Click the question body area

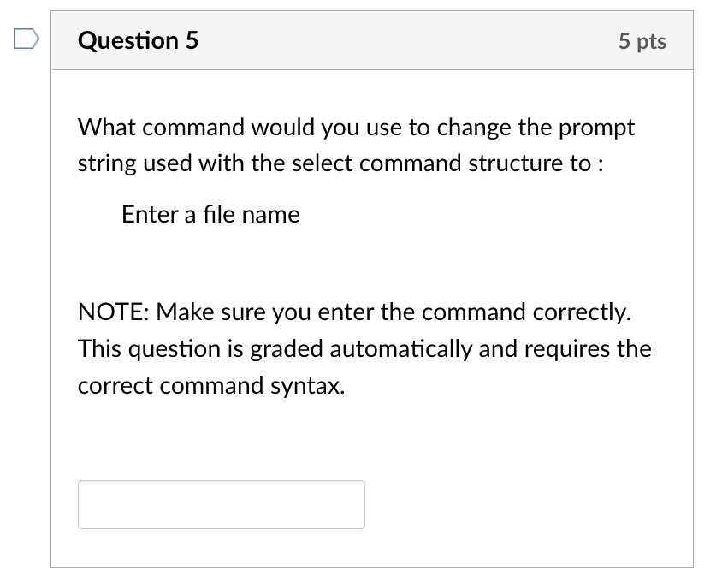372,257
